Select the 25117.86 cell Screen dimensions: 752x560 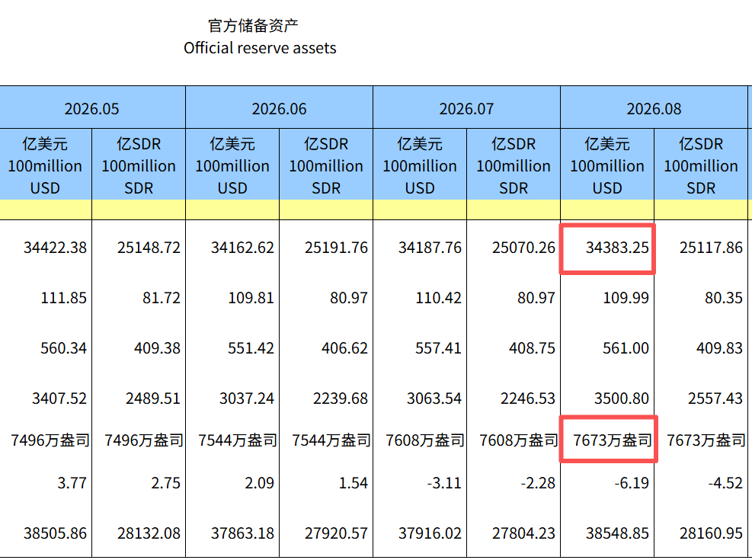tap(711, 248)
